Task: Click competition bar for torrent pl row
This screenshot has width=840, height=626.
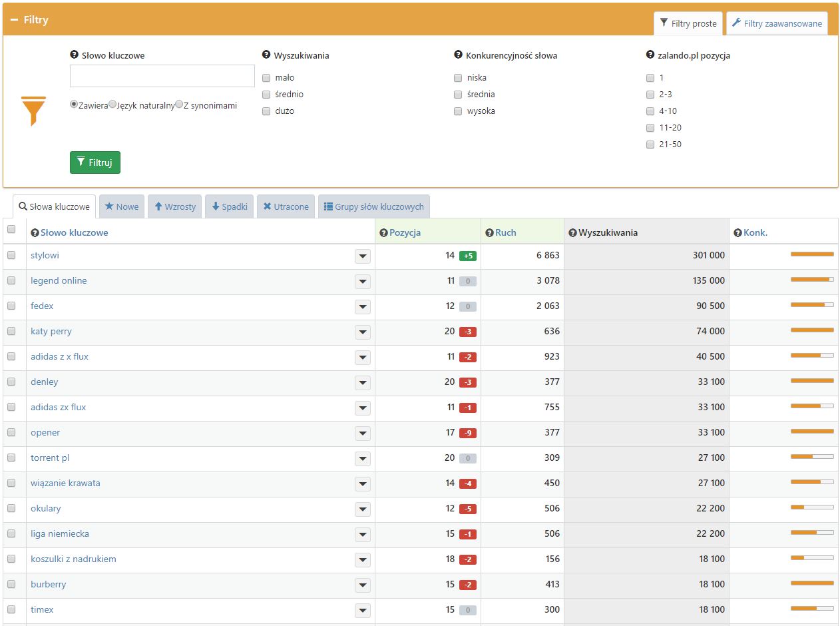Action: (812, 457)
